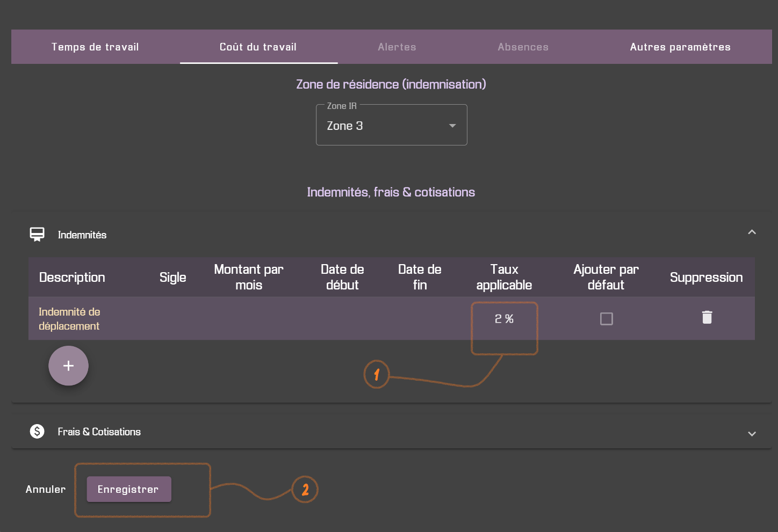Open the Temps de travail tab

point(95,47)
